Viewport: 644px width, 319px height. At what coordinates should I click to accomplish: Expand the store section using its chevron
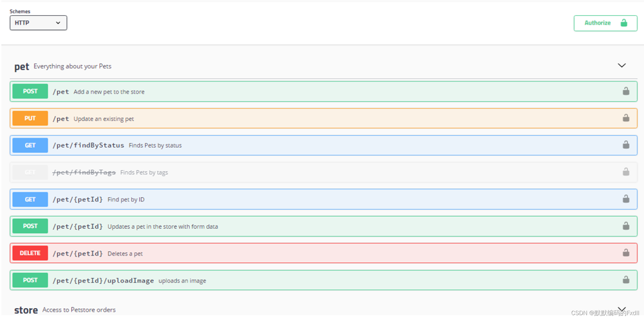[x=621, y=309]
